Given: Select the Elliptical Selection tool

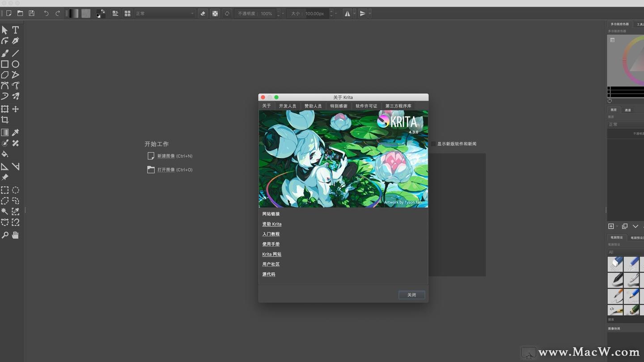Looking at the screenshot, I should tap(16, 190).
